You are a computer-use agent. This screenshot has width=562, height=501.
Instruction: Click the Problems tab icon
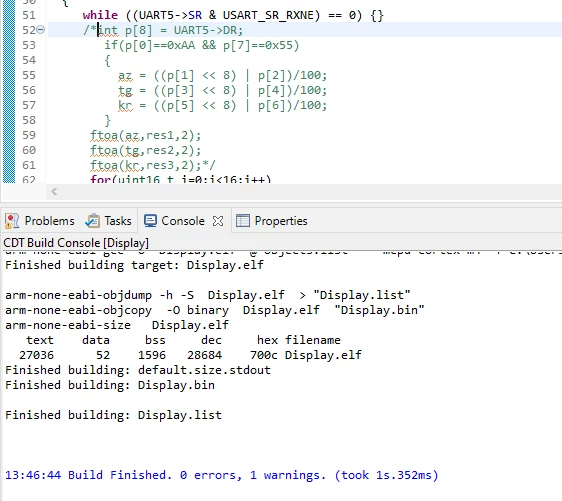click(12, 221)
